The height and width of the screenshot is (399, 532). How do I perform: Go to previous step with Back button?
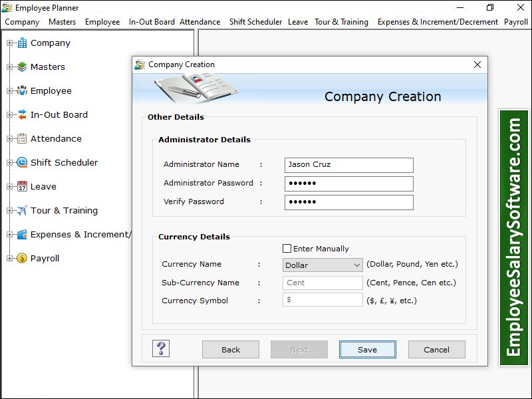click(x=231, y=350)
